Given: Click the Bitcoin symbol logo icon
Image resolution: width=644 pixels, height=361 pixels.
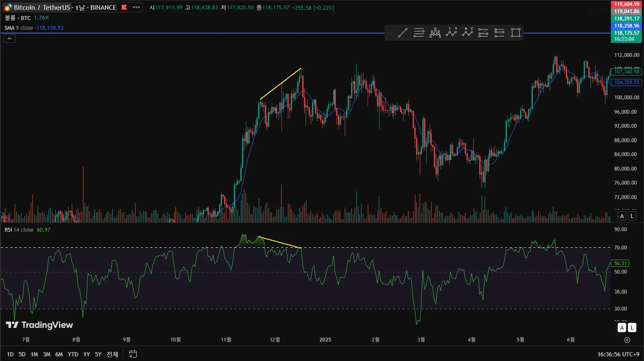Looking at the screenshot, I should (x=8, y=7).
